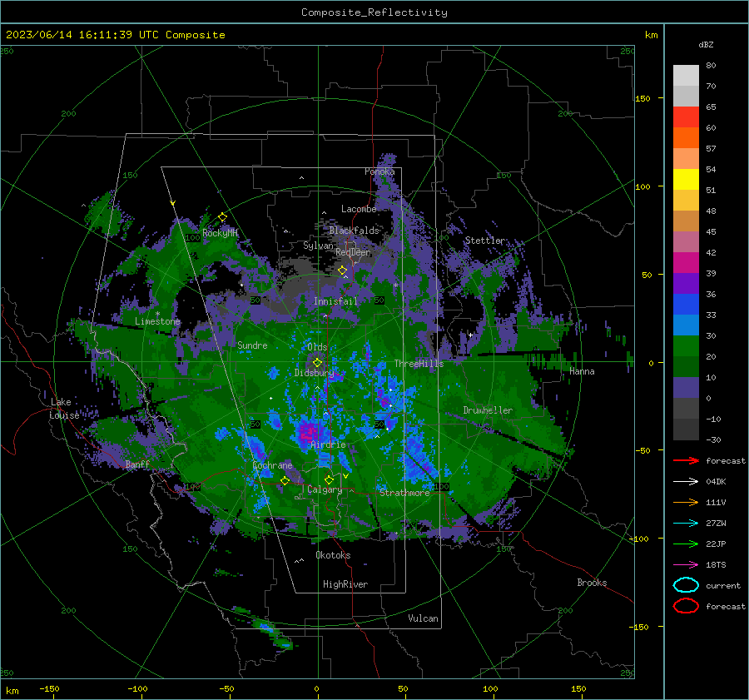Screen dimensions: 749x700
Task: Click the -50 tick on right axis
Action: point(642,450)
